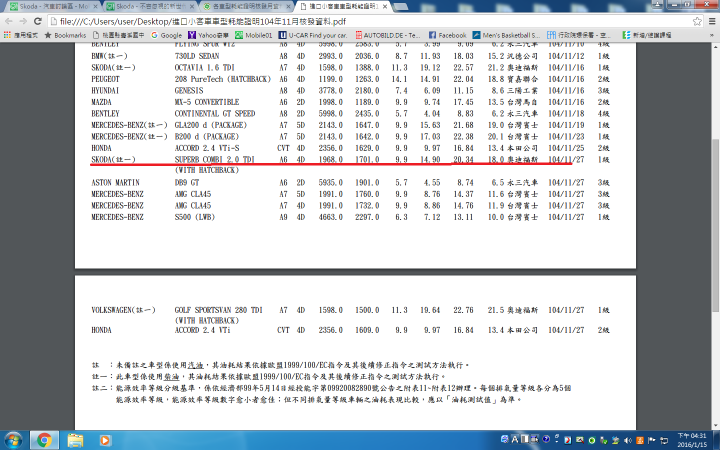Screen dimensions: 720x450
Task: Click the '730LD SEDAN' model text
Action: coord(197,56)
